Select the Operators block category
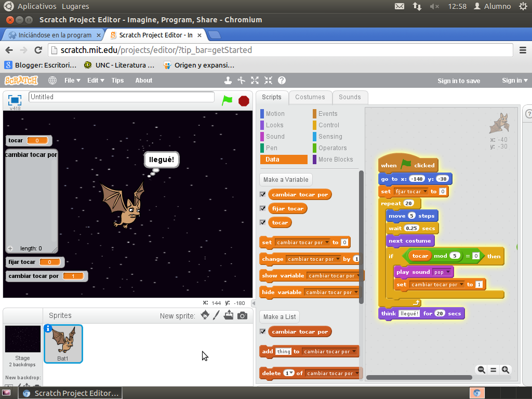532x399 pixels. (332, 148)
